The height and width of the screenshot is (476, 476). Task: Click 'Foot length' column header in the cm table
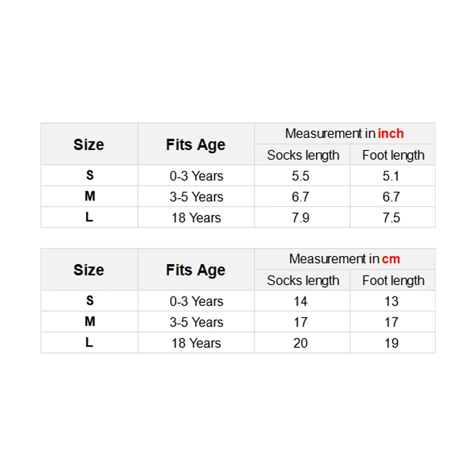click(x=393, y=281)
